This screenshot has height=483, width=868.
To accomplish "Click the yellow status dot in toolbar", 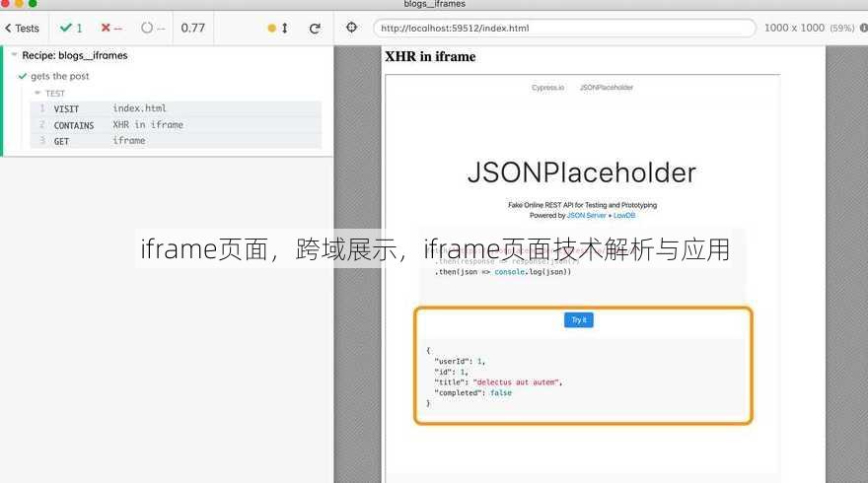I will (271, 29).
